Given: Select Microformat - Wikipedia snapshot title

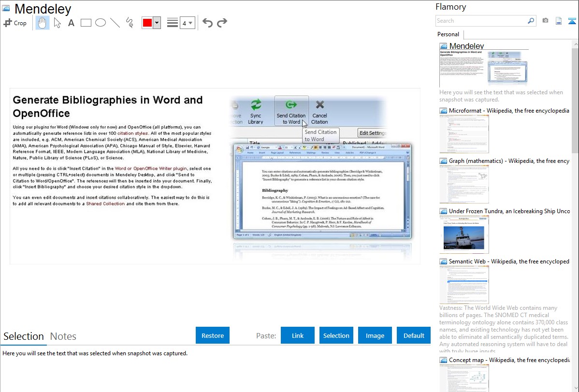Looking at the screenshot, I should point(509,111).
